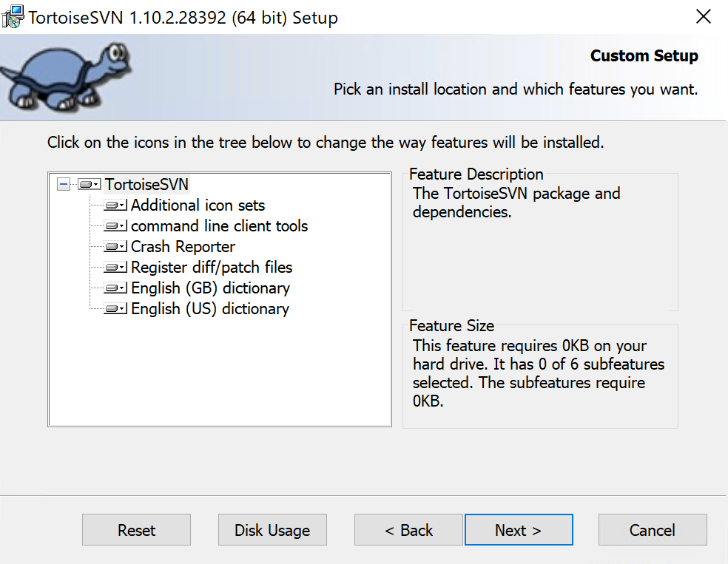The height and width of the screenshot is (564, 728).
Task: Click English (US) dictionary feature icon
Action: [x=115, y=309]
